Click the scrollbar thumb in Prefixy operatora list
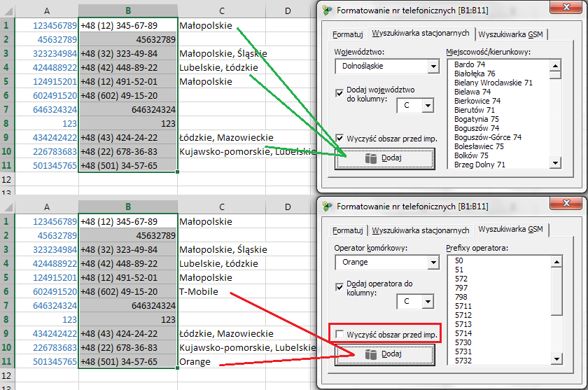 [x=557, y=291]
